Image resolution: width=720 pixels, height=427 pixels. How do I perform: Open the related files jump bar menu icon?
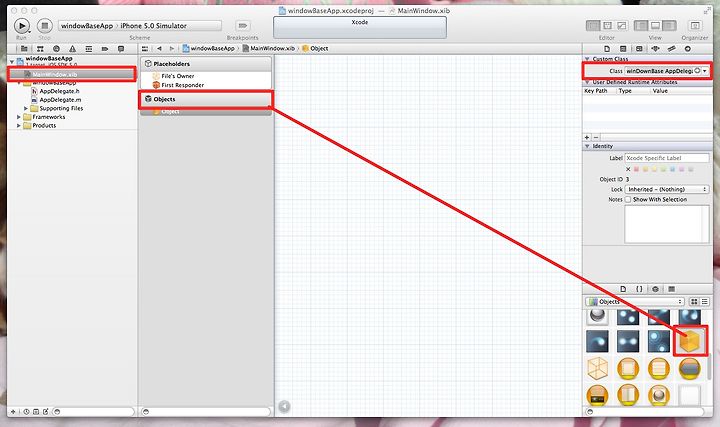pos(145,49)
